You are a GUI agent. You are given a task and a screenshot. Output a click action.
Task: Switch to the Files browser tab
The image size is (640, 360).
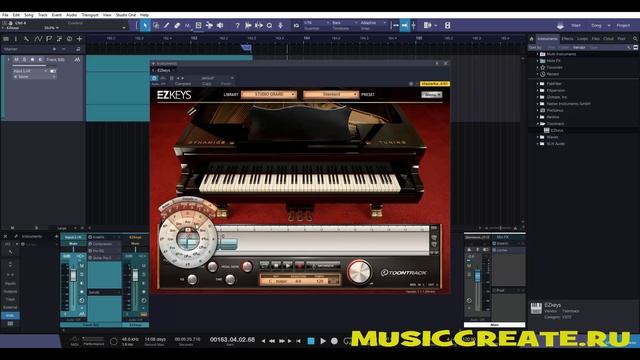click(596, 39)
